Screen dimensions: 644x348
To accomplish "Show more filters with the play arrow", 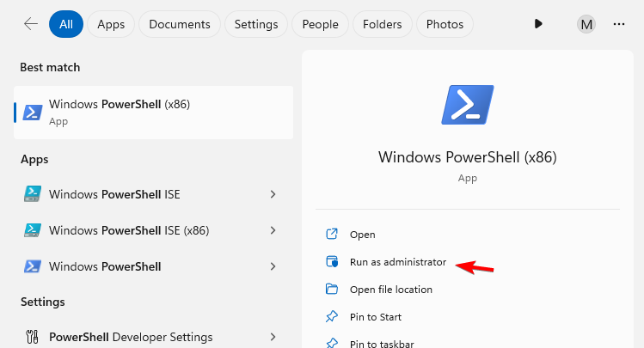I will (538, 24).
